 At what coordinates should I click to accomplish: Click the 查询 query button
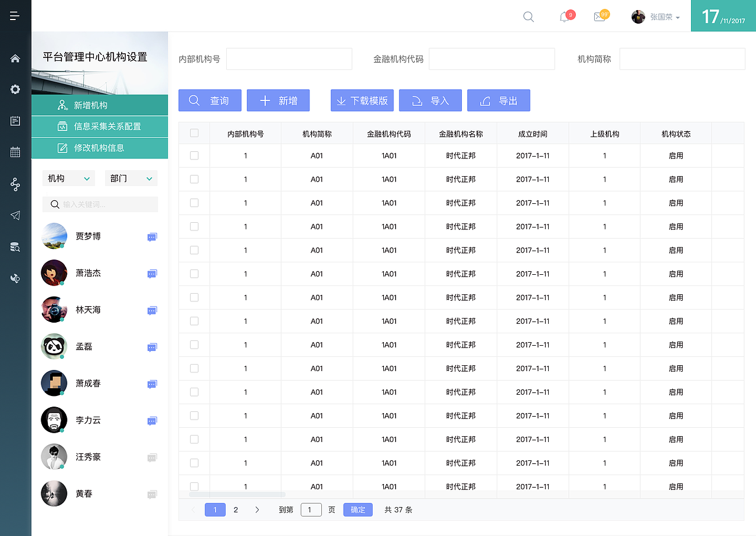pyautogui.click(x=210, y=100)
